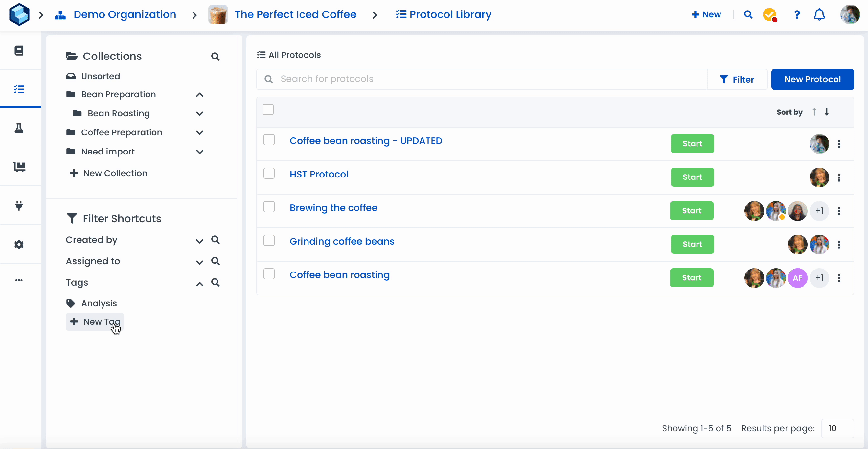Select the Grinding coffee beans checkbox

tap(269, 241)
